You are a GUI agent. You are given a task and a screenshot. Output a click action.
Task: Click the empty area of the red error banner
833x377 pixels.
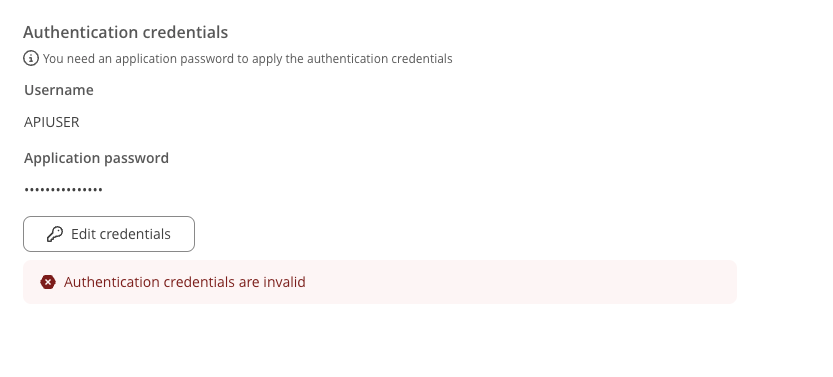pyautogui.click(x=521, y=282)
